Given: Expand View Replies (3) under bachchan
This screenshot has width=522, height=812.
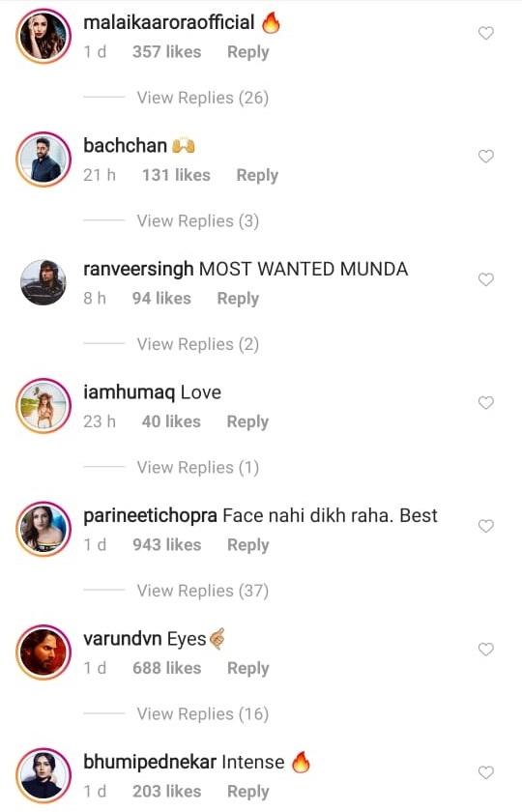Looking at the screenshot, I should (x=198, y=221).
